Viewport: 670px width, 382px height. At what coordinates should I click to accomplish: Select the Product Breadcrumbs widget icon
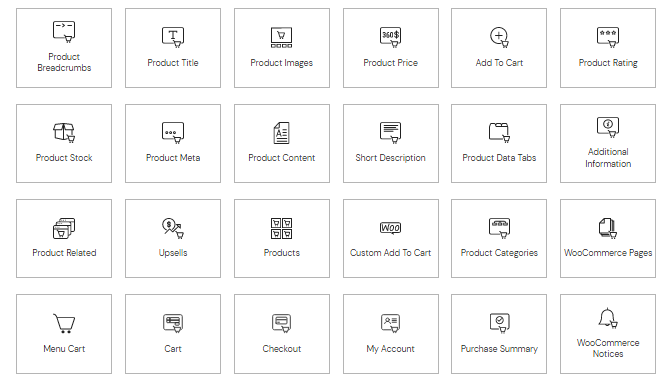[x=64, y=32]
